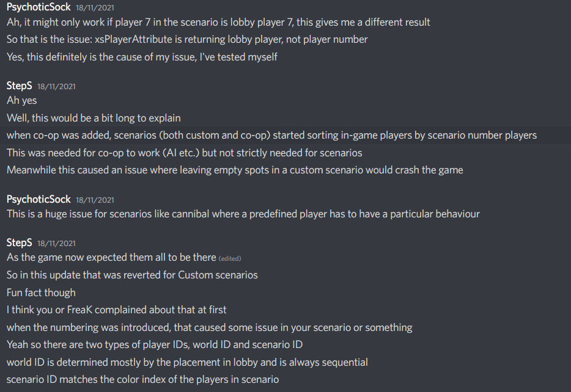Select message about xsPlayerAttribute returning lobby player
The height and width of the screenshot is (392, 571).
[x=187, y=39]
